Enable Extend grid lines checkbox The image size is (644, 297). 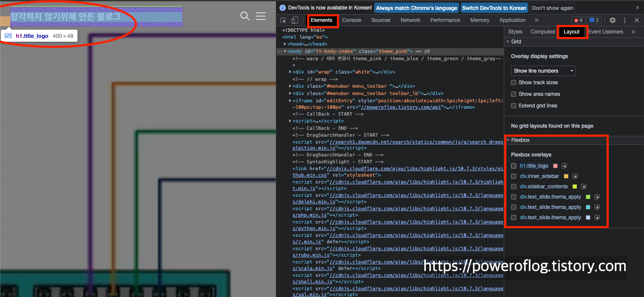click(514, 106)
